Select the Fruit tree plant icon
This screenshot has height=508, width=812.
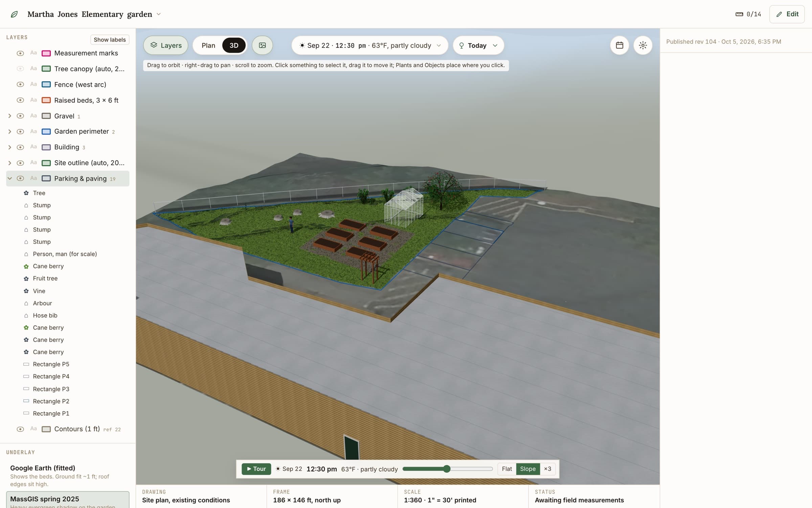point(26,279)
